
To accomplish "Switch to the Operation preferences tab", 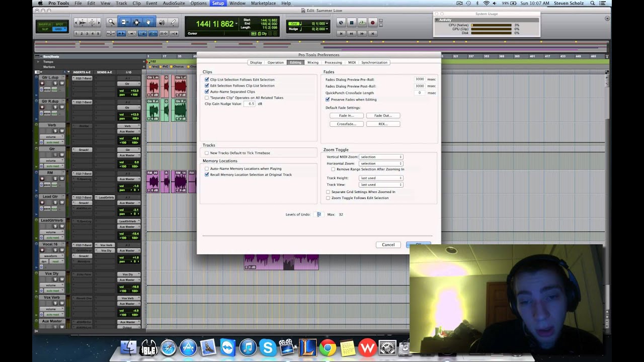I will click(276, 62).
